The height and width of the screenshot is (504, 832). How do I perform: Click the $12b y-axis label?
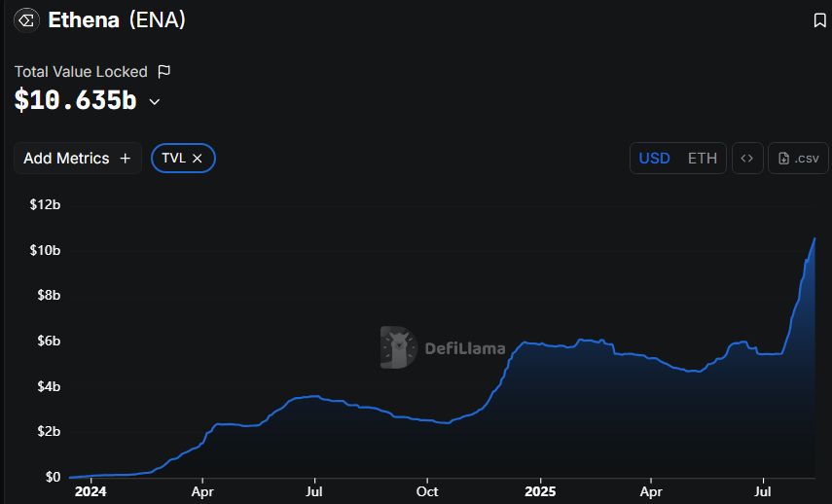pos(45,204)
